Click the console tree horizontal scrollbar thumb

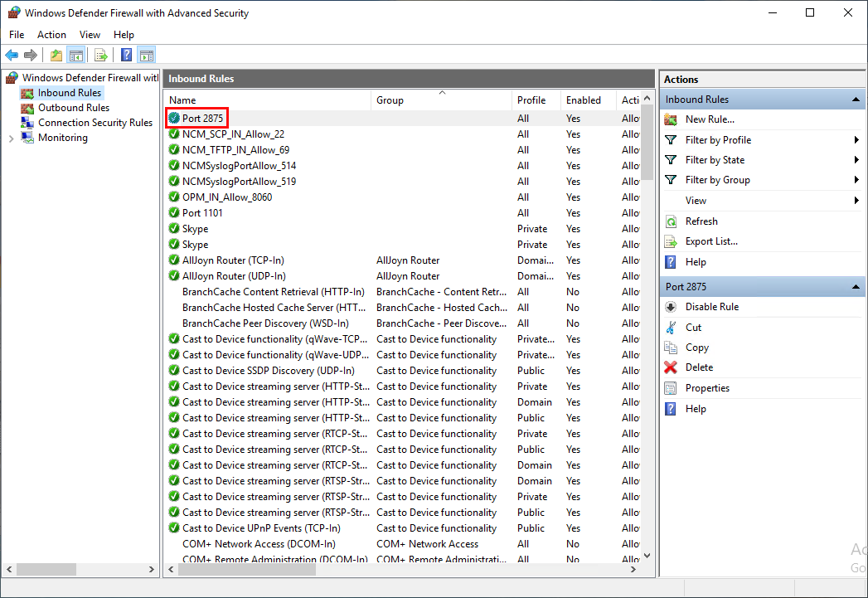point(46,569)
